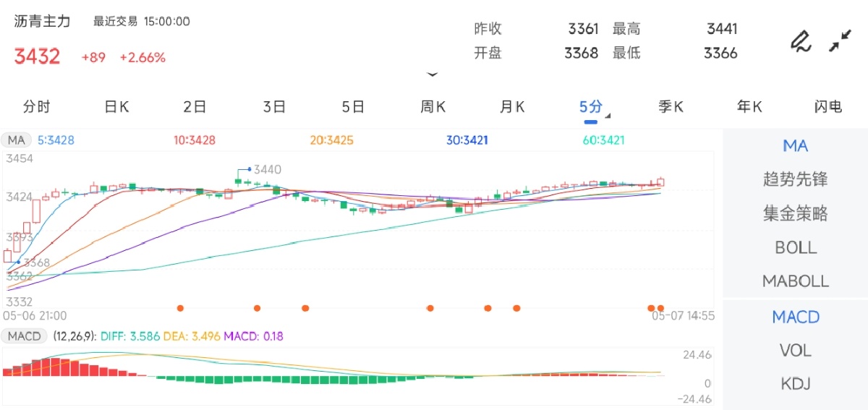This screenshot has width=868, height=410.
Task: Click the 昨收 value 3361
Action: coord(583,29)
